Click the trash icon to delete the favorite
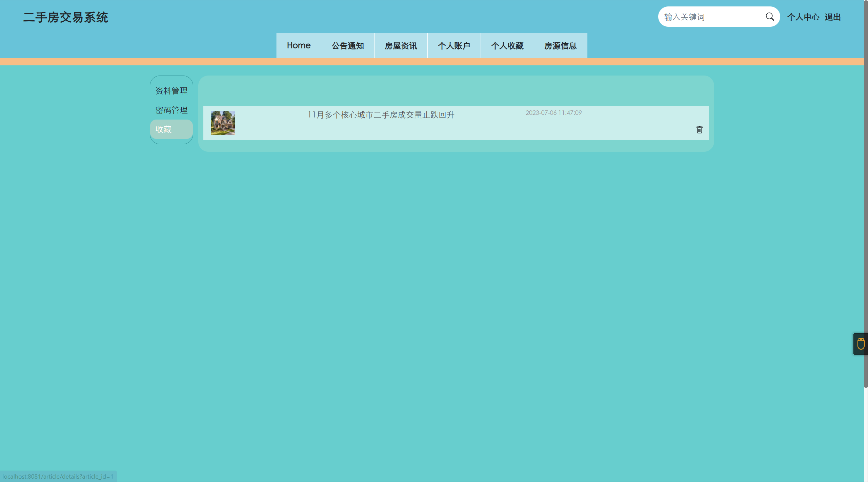868x482 pixels. coord(699,130)
